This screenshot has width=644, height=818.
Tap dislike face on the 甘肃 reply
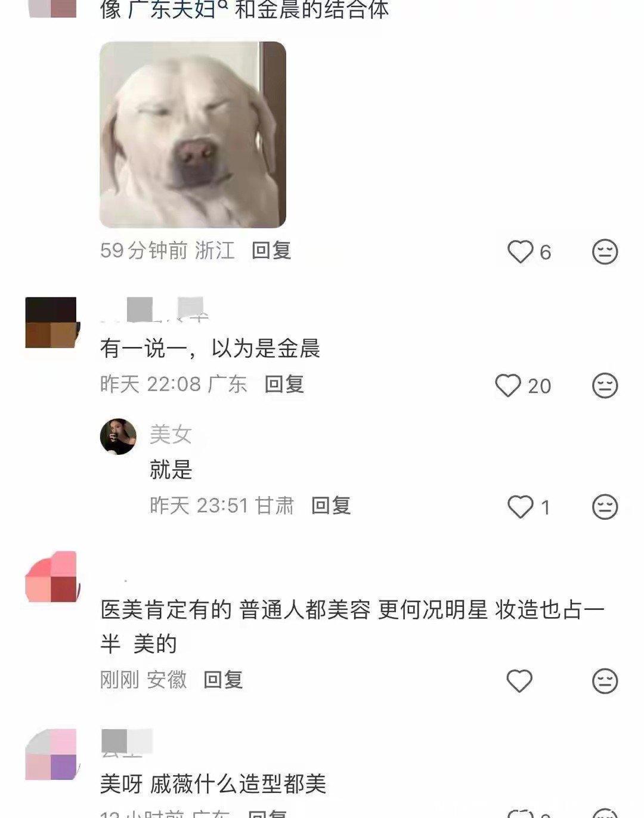pos(605,507)
